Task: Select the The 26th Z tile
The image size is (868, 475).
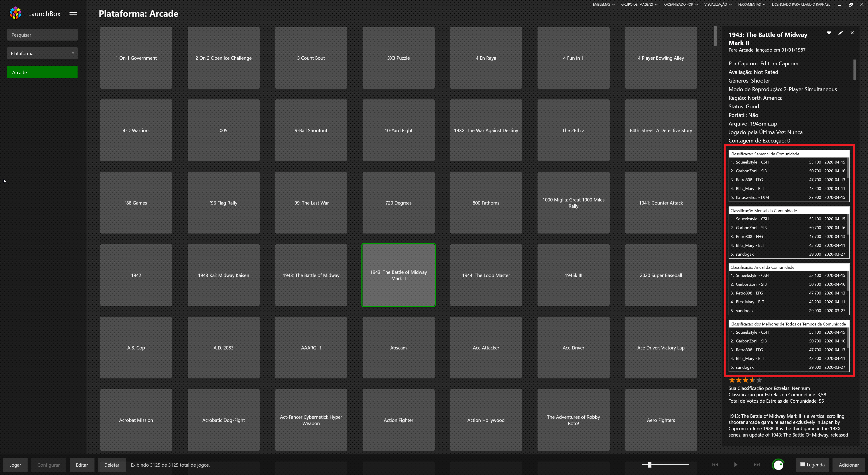Action: point(573,130)
